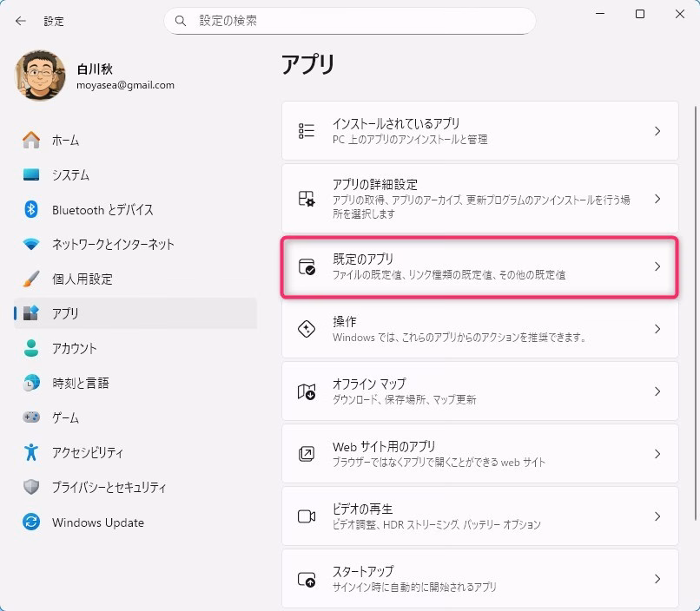Click the アクセシビリティ figure icon
Screen dimensions: 700x611
(31, 452)
